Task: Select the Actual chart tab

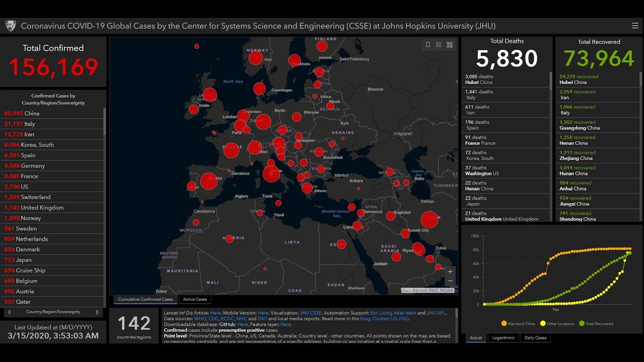Action: [476, 338]
